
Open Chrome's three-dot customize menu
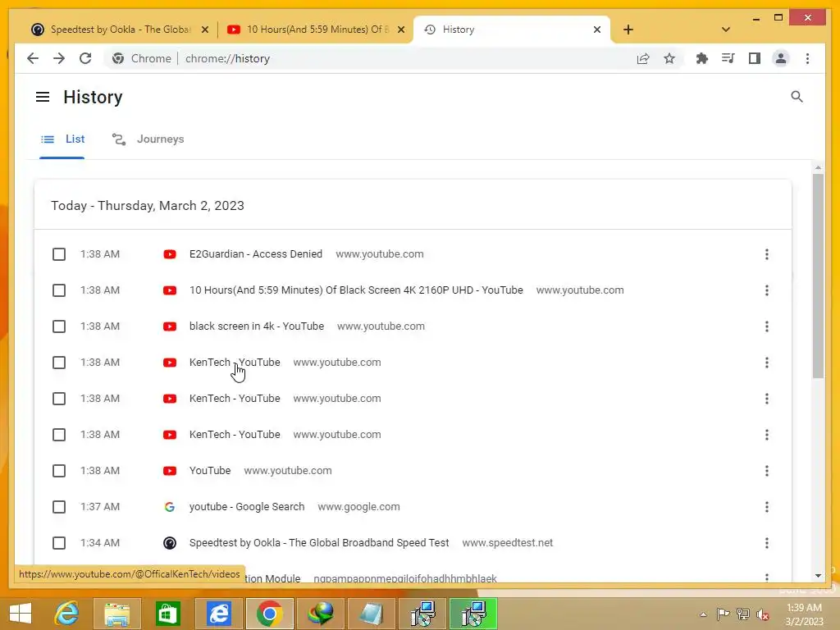pos(807,58)
